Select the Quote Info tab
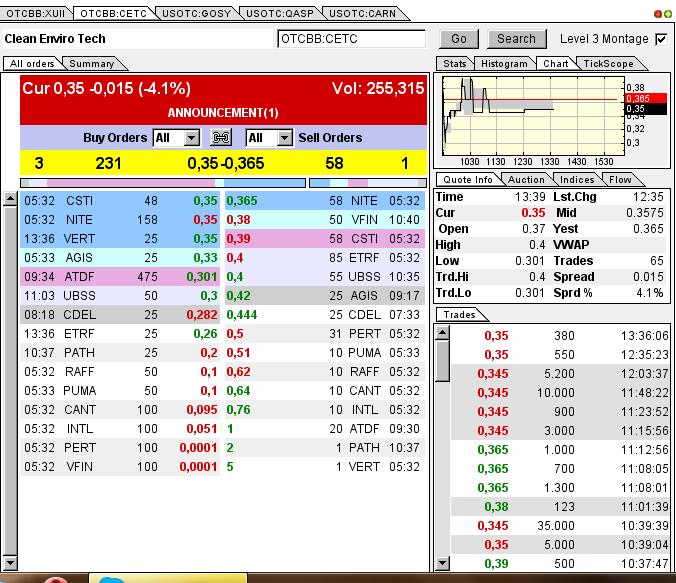 468,179
